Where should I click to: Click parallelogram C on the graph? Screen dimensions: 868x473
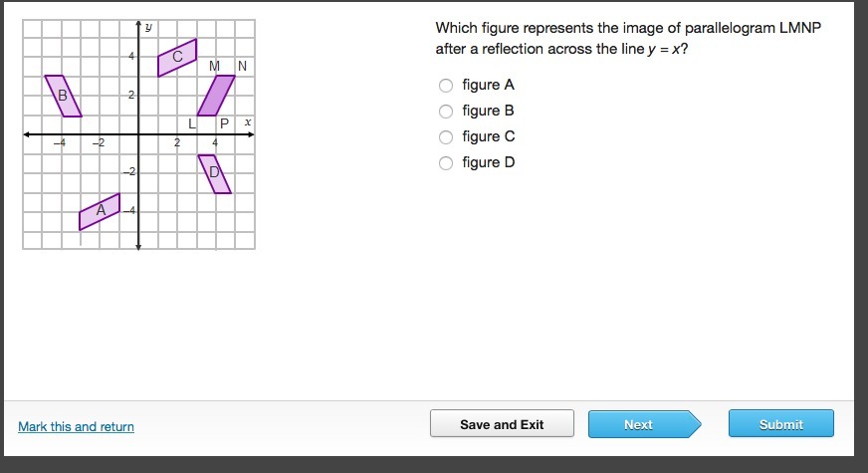177,58
